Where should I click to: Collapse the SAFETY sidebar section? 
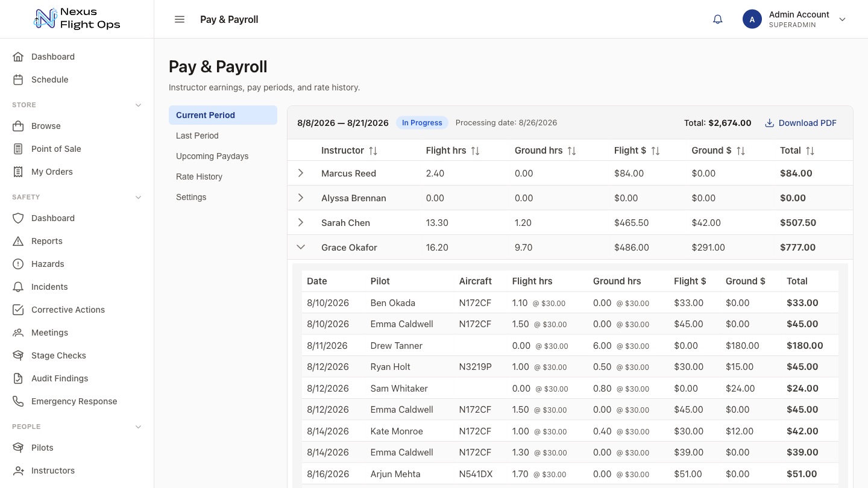coord(138,197)
